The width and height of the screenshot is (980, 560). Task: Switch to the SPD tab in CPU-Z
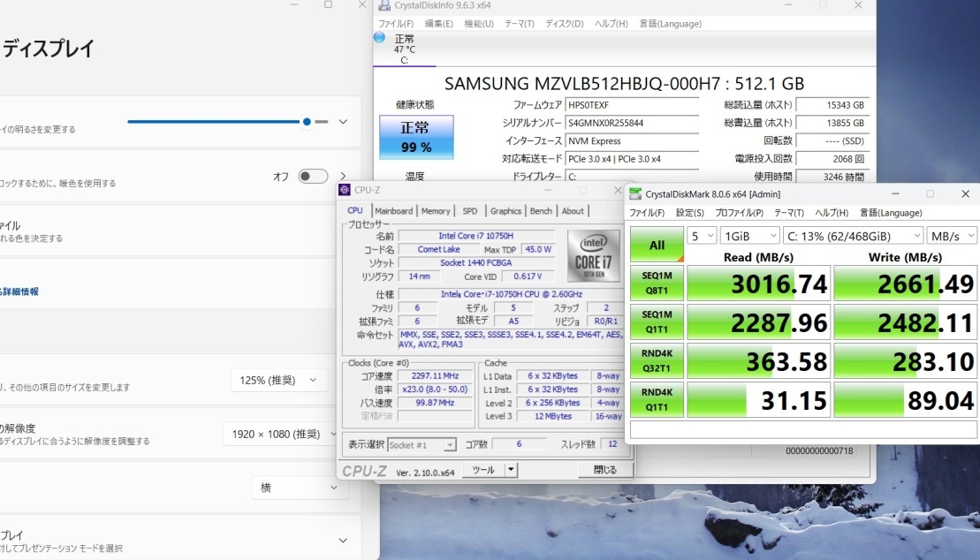coord(470,211)
